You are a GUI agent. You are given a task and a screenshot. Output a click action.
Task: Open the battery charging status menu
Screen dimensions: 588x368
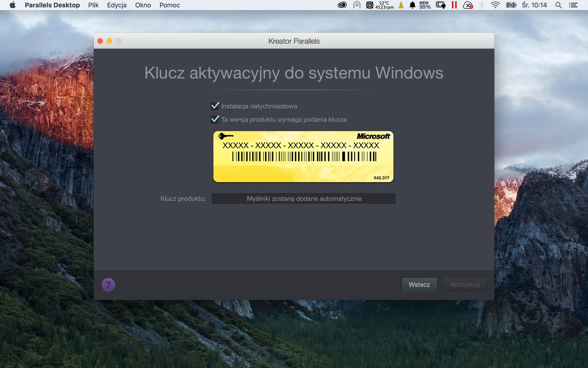[x=511, y=5]
